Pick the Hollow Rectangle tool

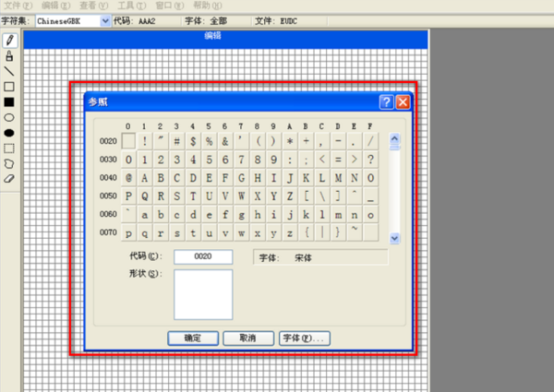click(x=9, y=87)
